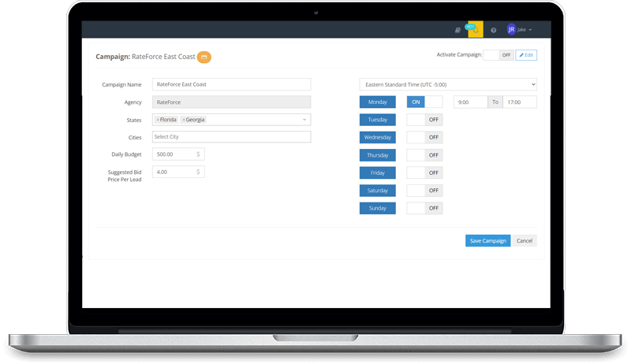631x364 pixels.
Task: Click the Monday end time 17:00 field
Action: [x=520, y=102]
